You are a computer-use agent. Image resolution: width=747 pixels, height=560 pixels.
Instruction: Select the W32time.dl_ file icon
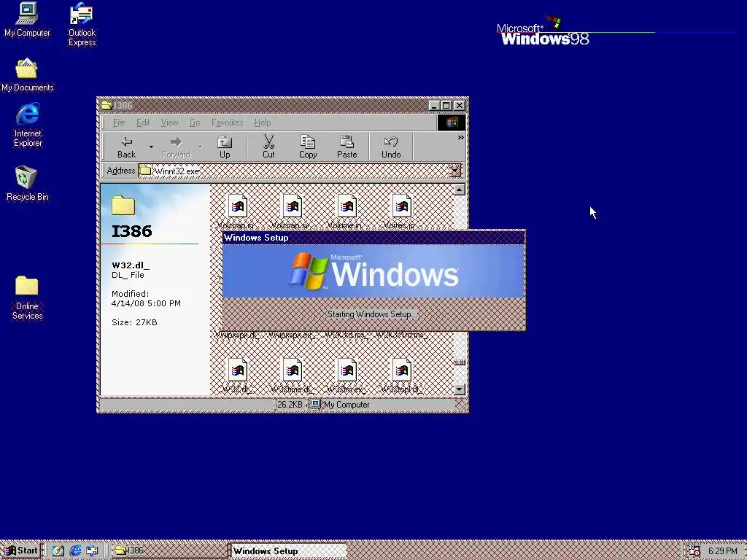tap(292, 370)
